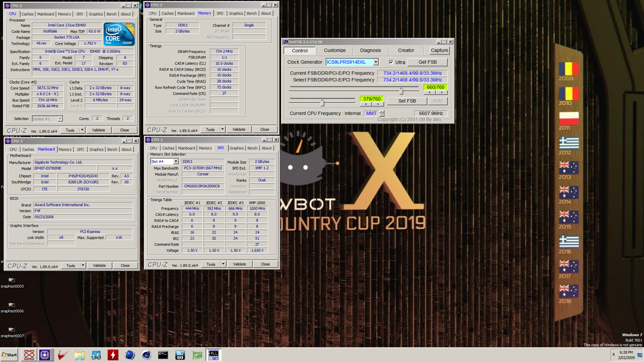This screenshot has width=644, height=362.
Task: Click Validate in CPU-Z SPD window
Action: click(239, 264)
